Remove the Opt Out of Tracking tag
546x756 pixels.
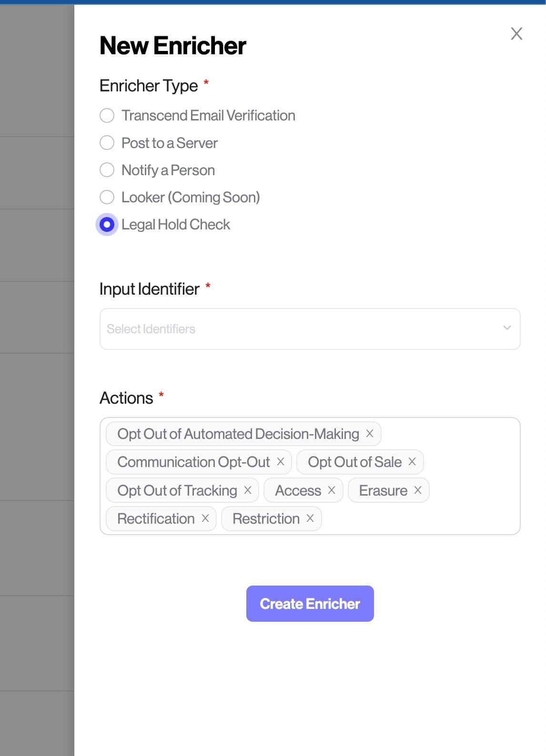click(248, 490)
